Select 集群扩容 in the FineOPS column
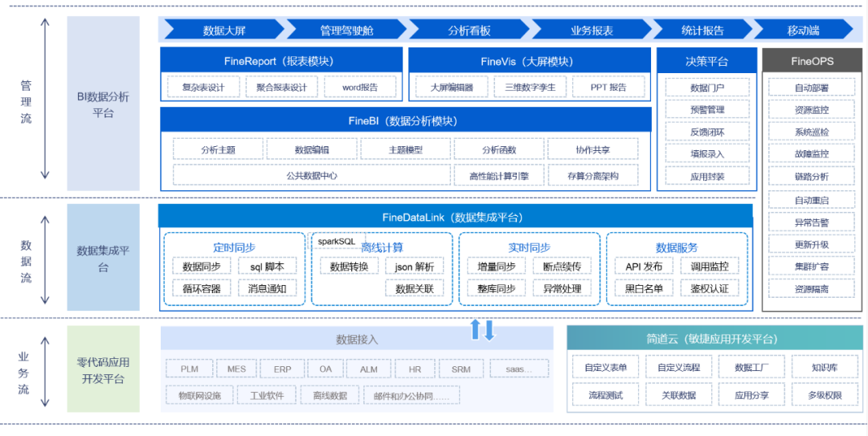868x436 pixels. 811,267
